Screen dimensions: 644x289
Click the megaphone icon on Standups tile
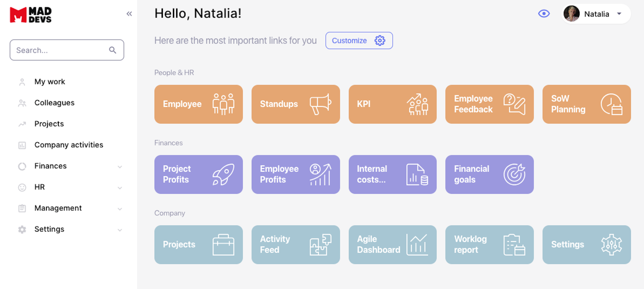tap(320, 104)
